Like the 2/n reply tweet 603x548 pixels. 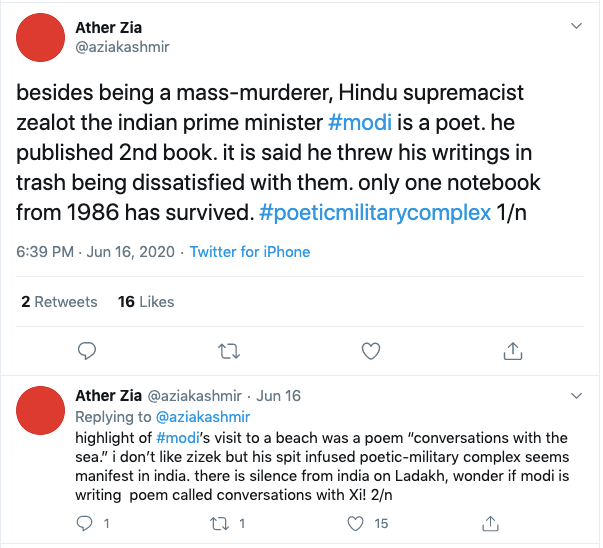[356, 523]
